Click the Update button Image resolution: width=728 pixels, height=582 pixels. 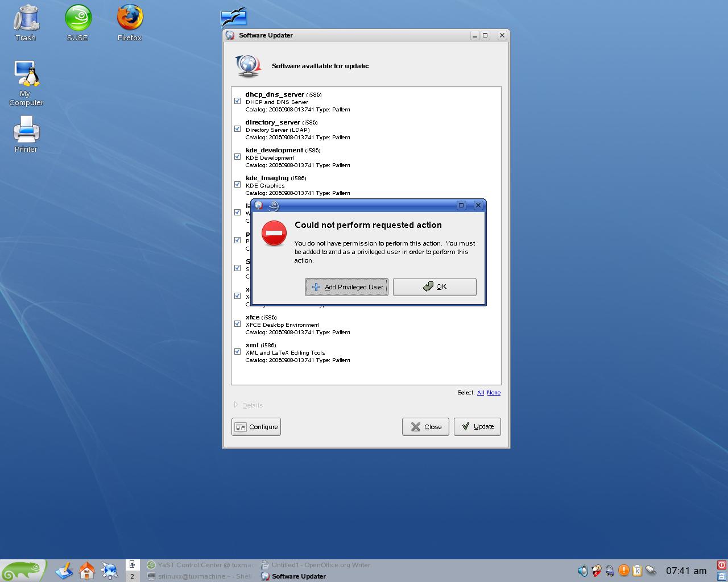pyautogui.click(x=477, y=427)
